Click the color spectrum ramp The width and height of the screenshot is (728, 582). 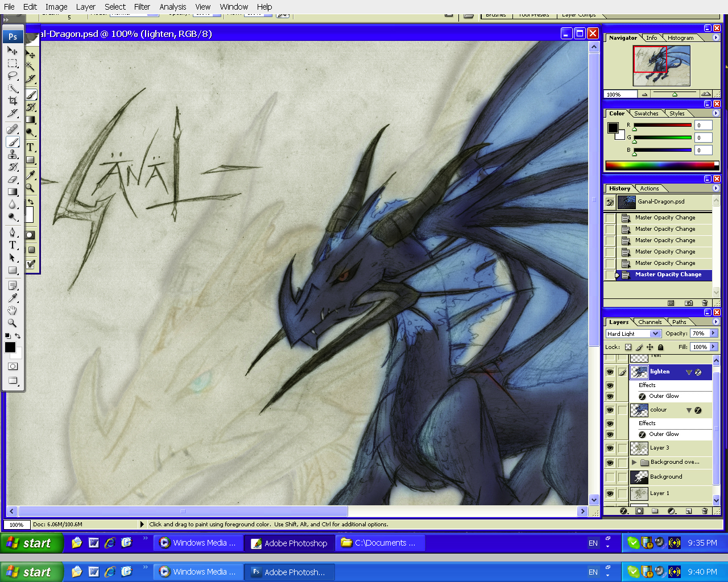662,165
